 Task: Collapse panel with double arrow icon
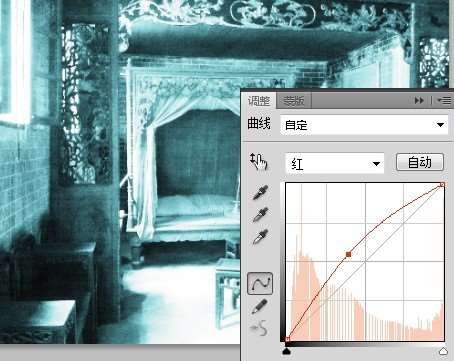point(419,100)
